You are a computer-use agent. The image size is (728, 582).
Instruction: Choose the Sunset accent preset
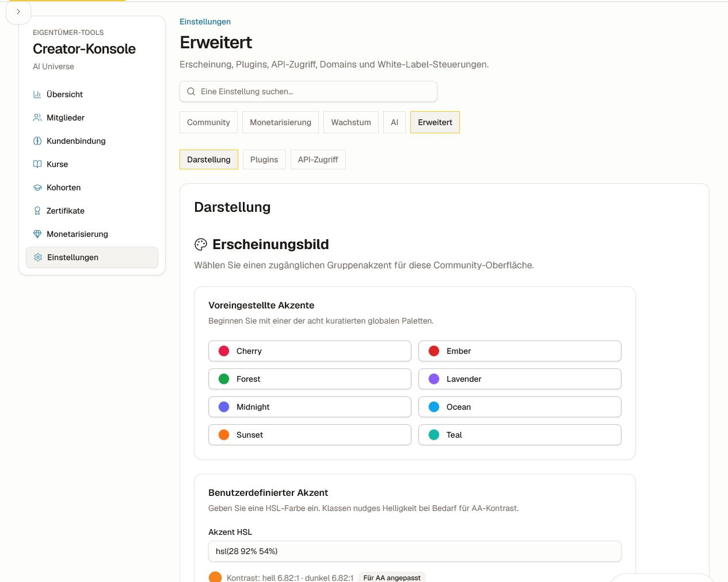click(310, 435)
